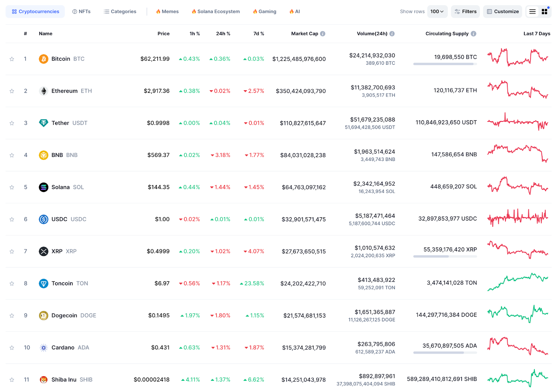Click the Solana logo icon
The width and height of the screenshot is (560, 392).
(x=43, y=187)
